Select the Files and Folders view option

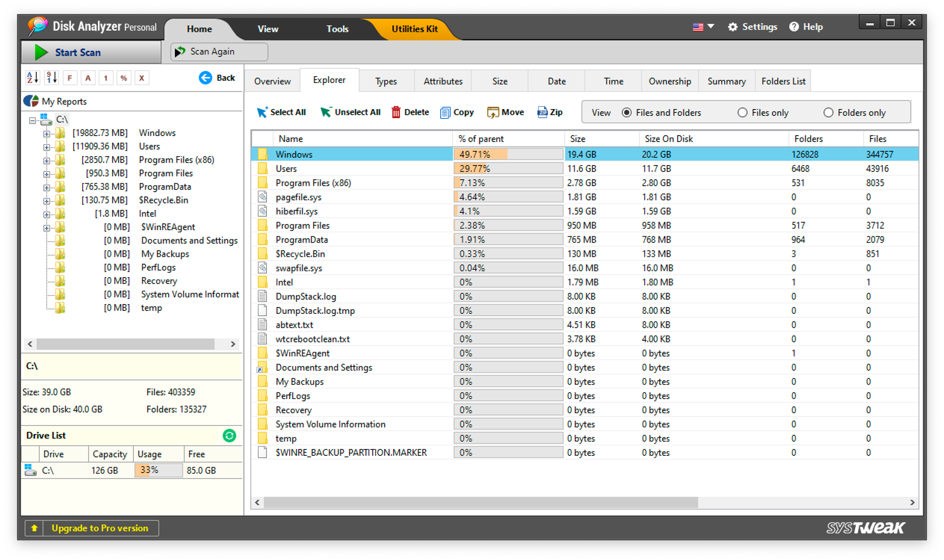pyautogui.click(x=627, y=112)
